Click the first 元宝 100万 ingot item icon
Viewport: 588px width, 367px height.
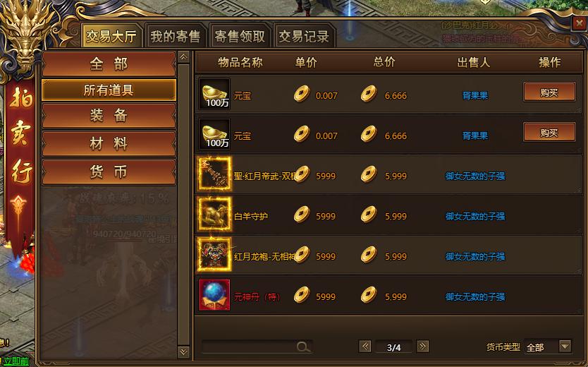(x=214, y=94)
